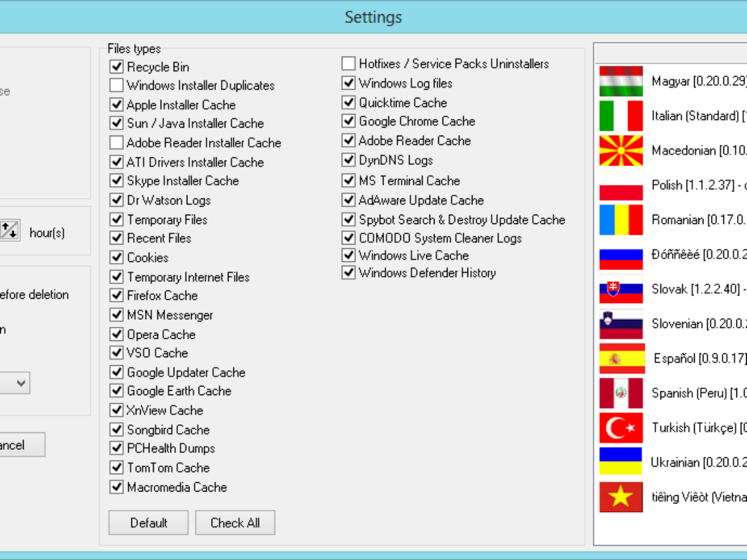
Task: Toggle VSO Cache checkbox
Action: [116, 353]
